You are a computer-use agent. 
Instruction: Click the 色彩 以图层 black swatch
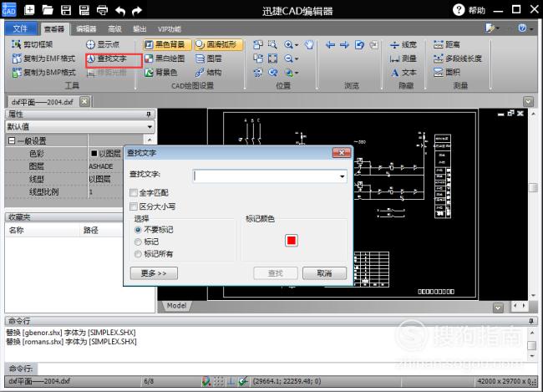point(94,153)
